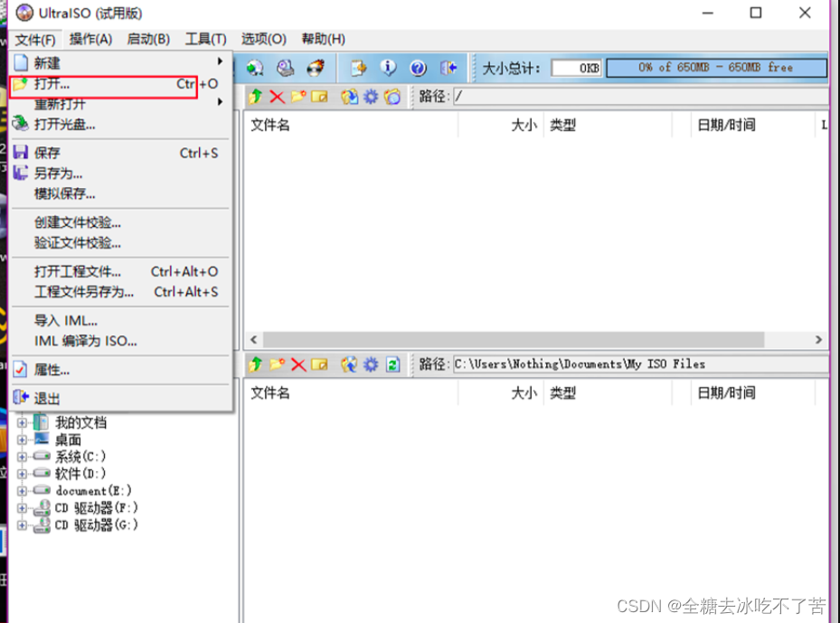The image size is (840, 623).
Task: Click the help question mark toolbar icon
Action: [418, 68]
